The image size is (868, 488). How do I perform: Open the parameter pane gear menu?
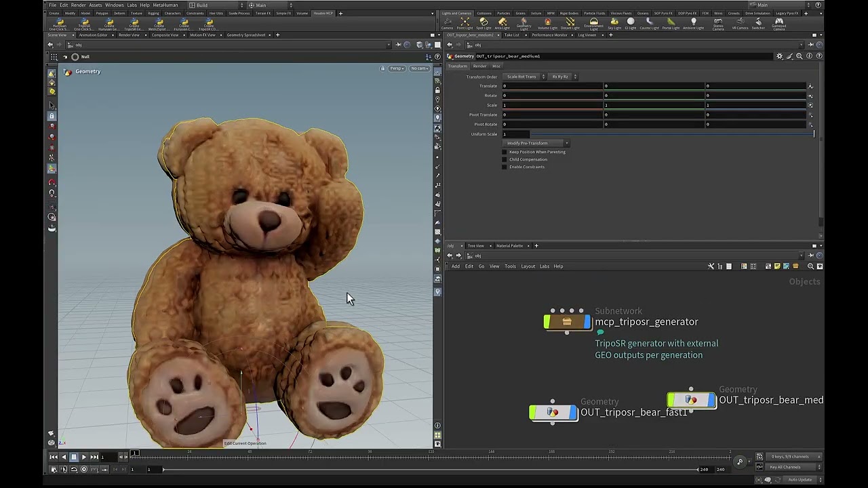779,56
